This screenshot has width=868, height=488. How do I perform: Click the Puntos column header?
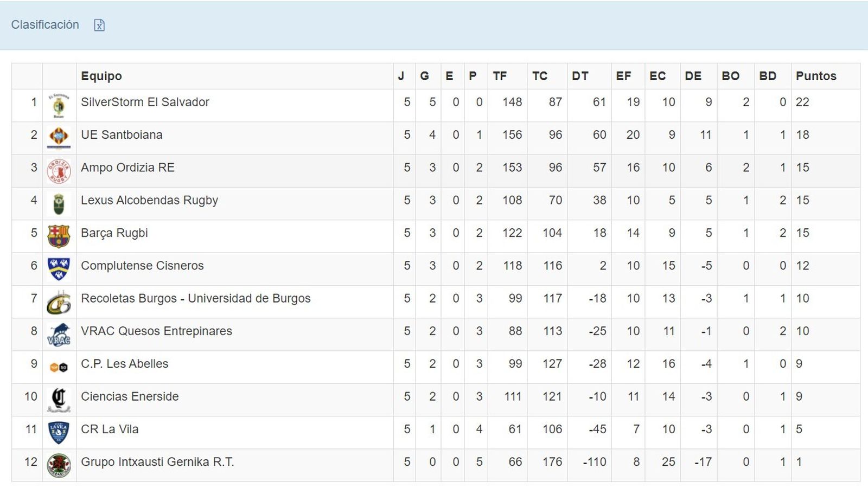[816, 76]
